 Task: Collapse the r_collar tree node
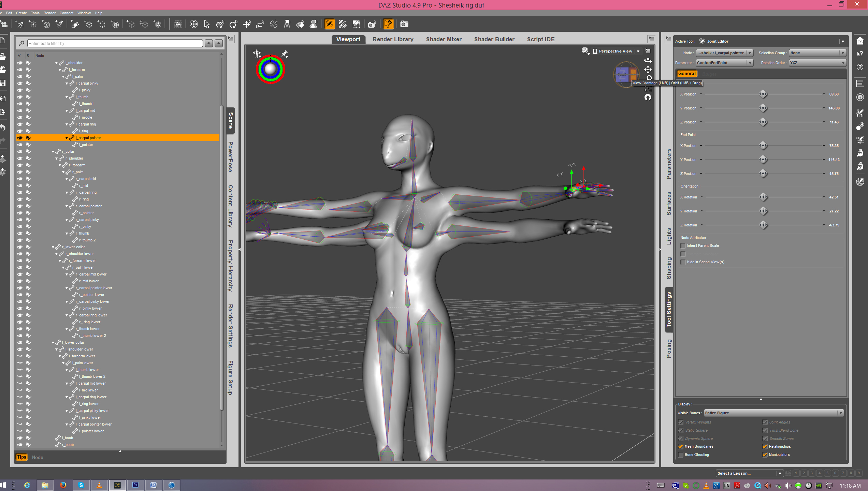pos(53,151)
